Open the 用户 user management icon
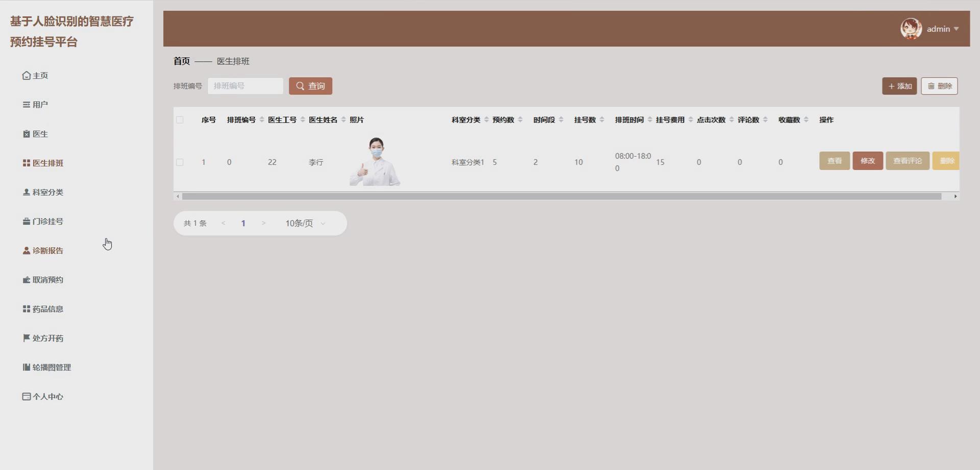980x470 pixels. click(26, 104)
